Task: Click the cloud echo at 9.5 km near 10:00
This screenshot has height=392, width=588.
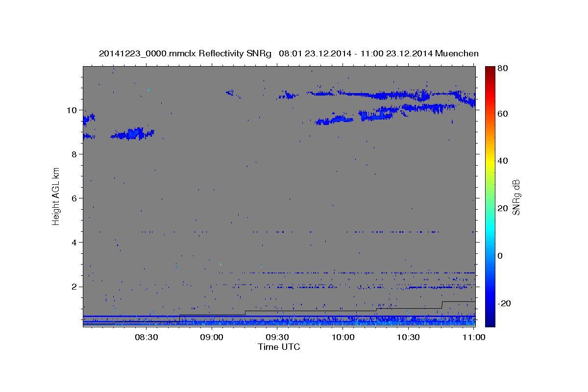Action: coord(334,120)
